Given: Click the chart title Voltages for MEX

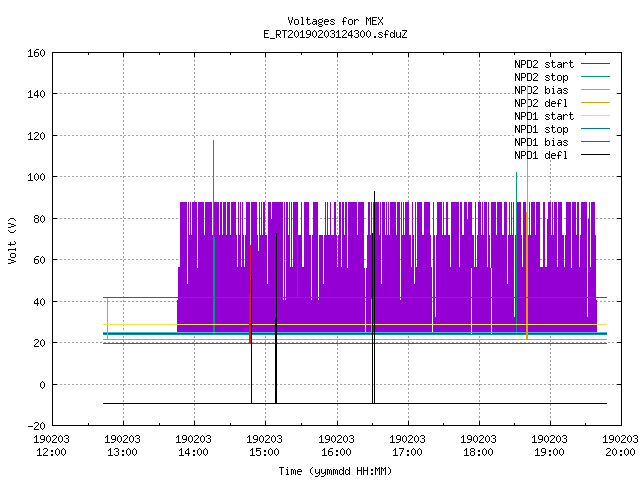Looking at the screenshot, I should pyautogui.click(x=335, y=21).
